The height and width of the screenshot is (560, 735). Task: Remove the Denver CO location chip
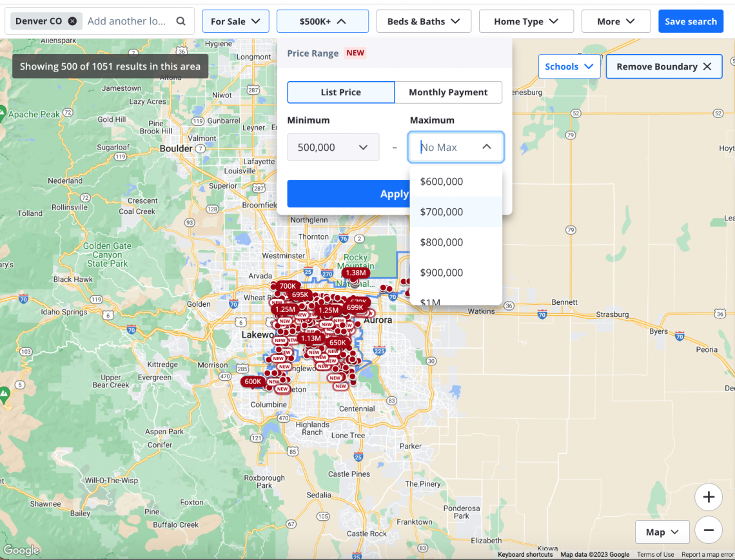pyautogui.click(x=72, y=21)
